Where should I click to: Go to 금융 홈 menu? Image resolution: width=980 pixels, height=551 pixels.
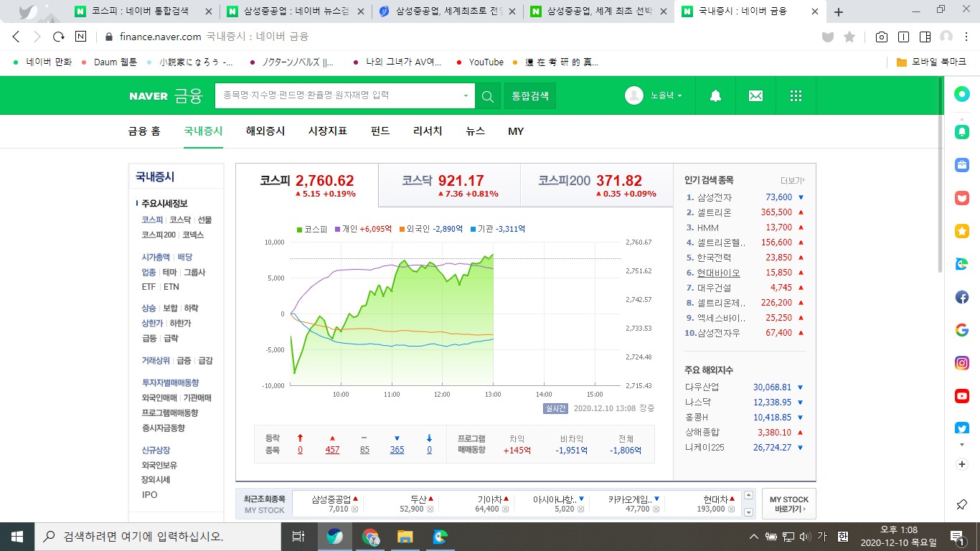pos(144,131)
